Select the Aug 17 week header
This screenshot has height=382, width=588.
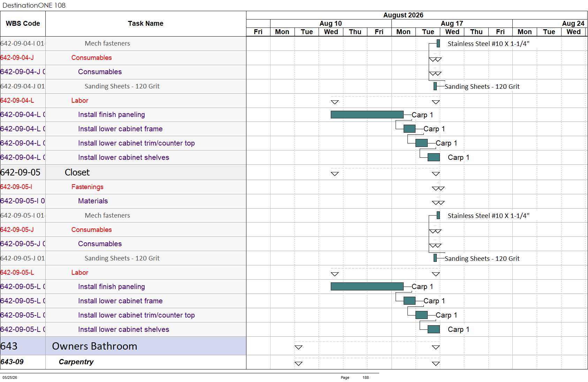click(x=452, y=23)
